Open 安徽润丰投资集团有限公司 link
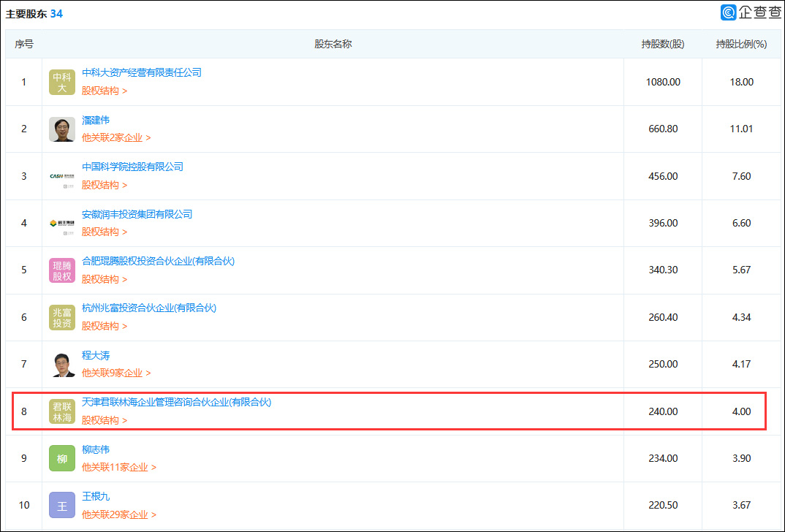Screen dimensions: 785x532 137,214
